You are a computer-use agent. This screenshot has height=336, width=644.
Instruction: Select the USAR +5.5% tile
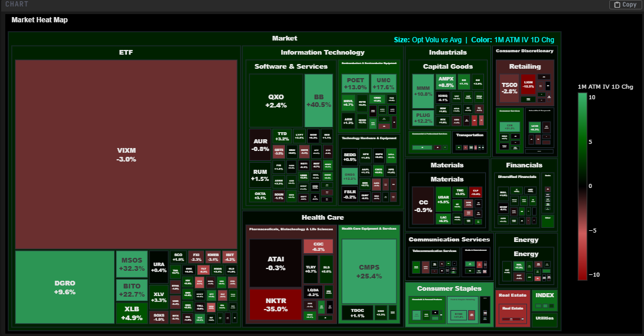[443, 199]
